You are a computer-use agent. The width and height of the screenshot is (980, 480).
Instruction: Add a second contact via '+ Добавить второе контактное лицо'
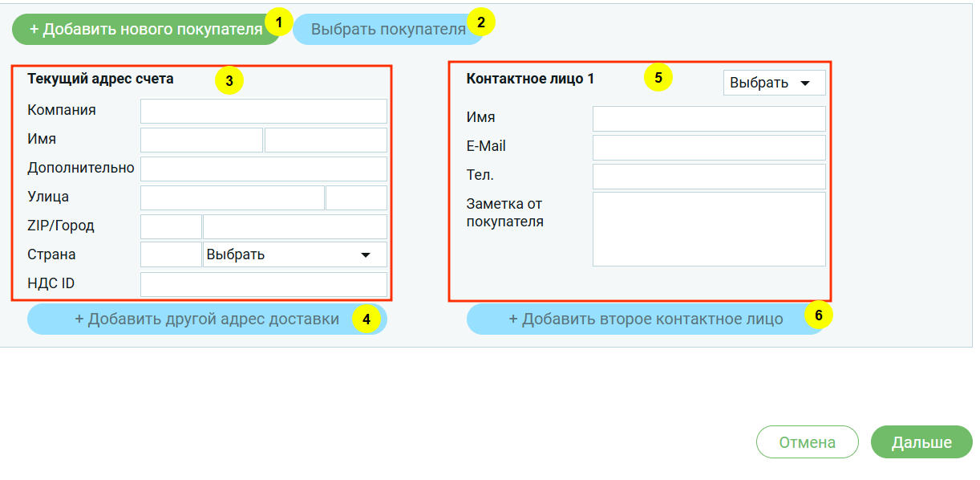645,319
